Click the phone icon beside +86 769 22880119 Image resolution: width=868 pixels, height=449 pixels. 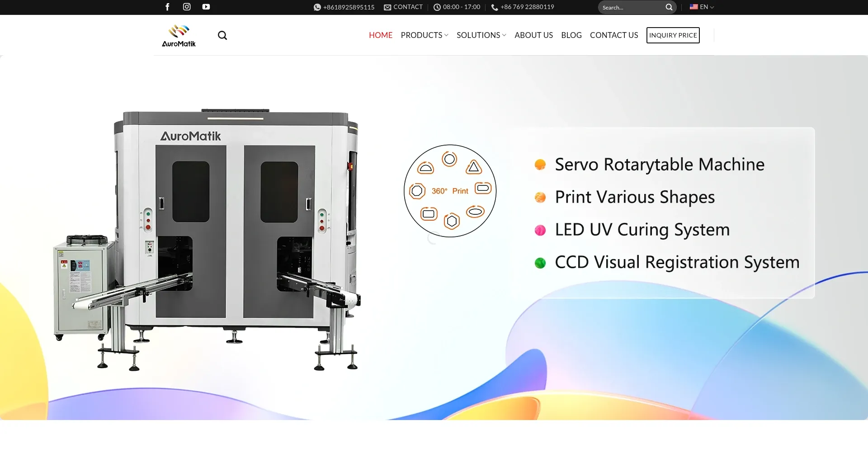click(x=495, y=7)
